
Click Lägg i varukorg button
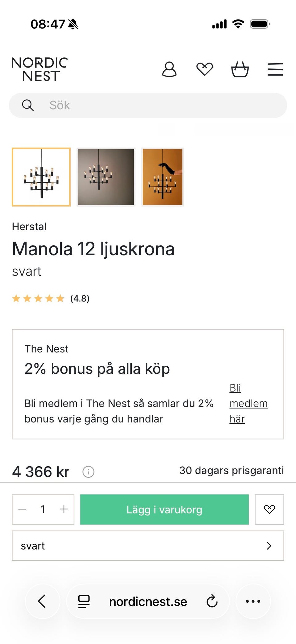(164, 509)
